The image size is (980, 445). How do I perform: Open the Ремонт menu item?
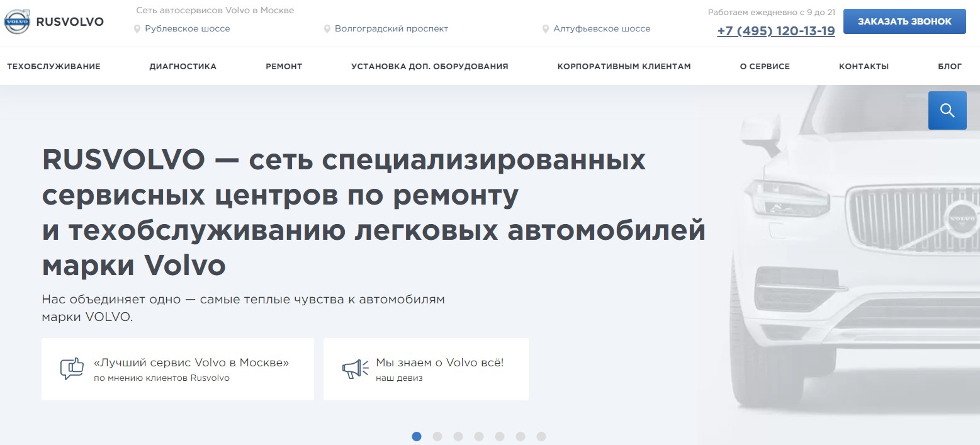(x=284, y=66)
